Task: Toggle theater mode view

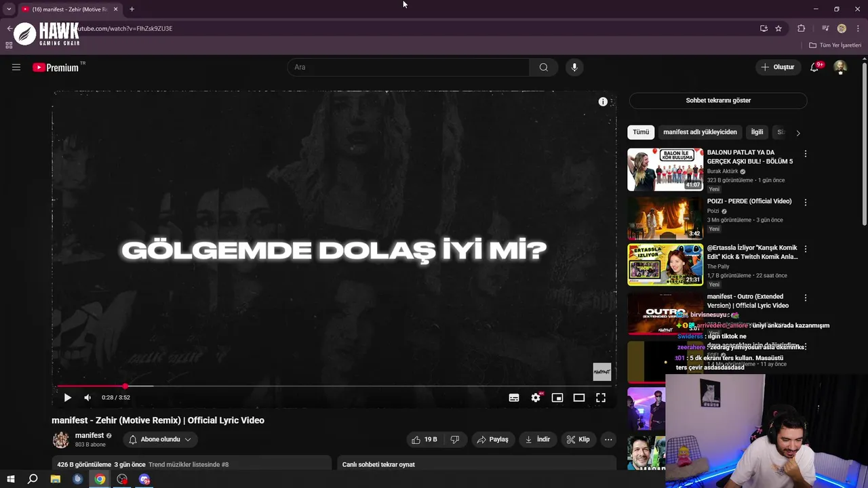Action: click(x=579, y=398)
